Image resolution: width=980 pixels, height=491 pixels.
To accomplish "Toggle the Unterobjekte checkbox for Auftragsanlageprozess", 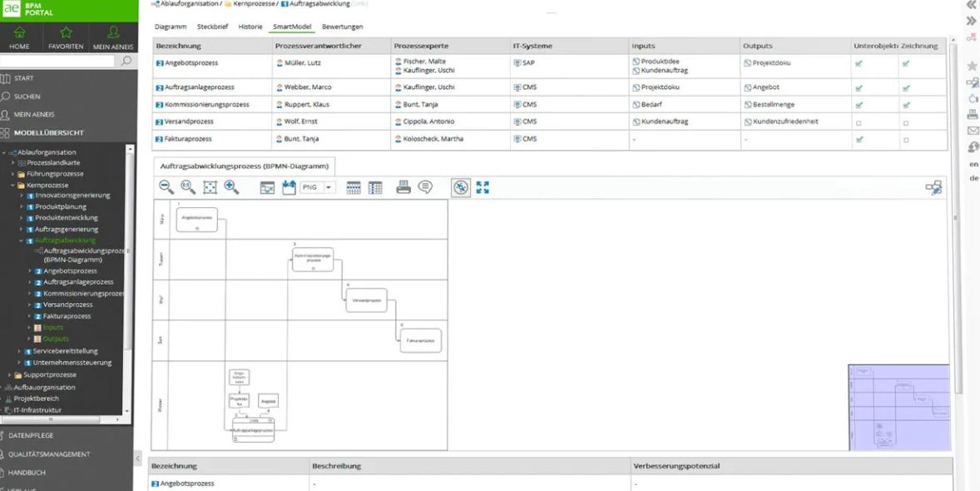I will (x=859, y=87).
